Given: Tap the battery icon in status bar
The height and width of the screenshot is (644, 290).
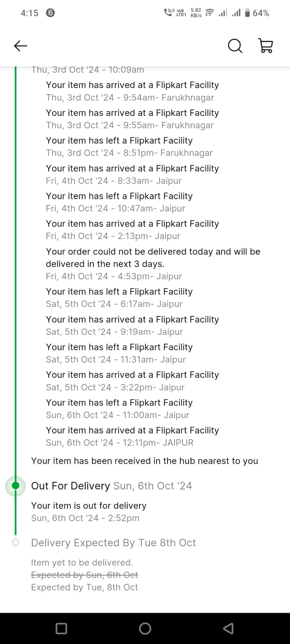Looking at the screenshot, I should (247, 13).
